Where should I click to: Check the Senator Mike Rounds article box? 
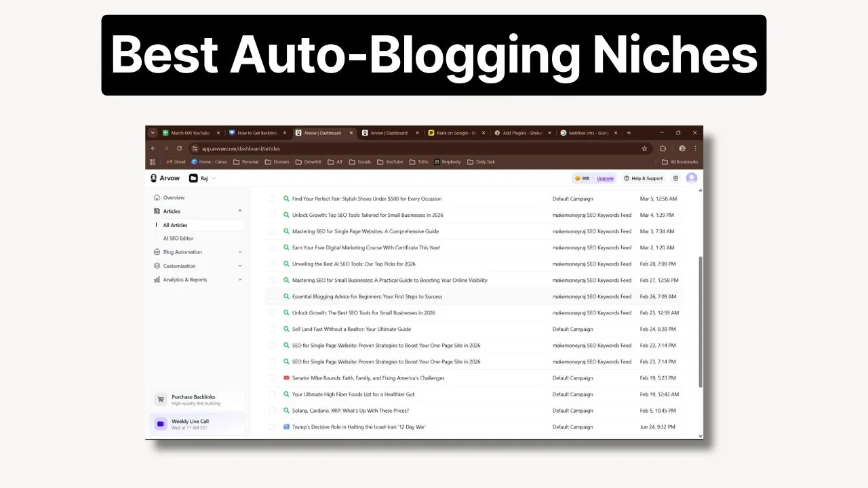272,378
